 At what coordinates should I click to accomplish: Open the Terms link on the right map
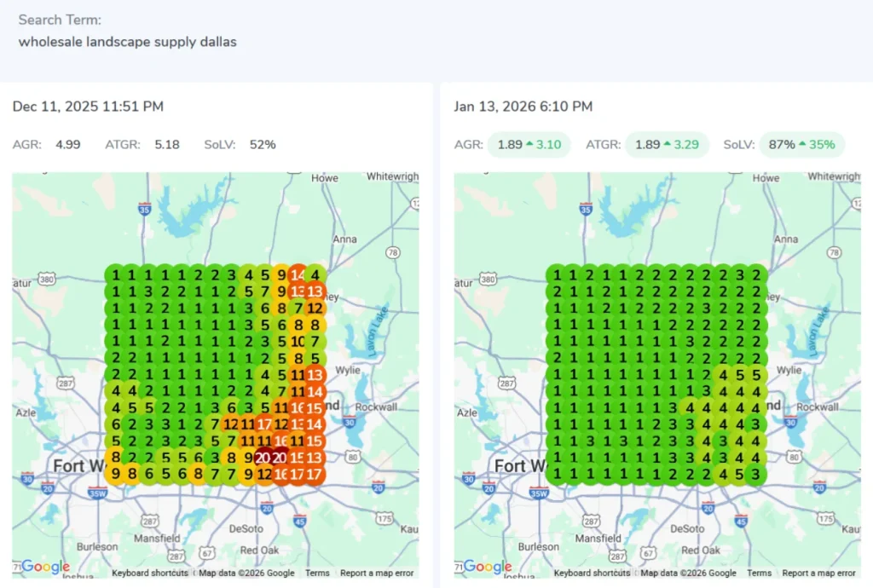tap(759, 574)
